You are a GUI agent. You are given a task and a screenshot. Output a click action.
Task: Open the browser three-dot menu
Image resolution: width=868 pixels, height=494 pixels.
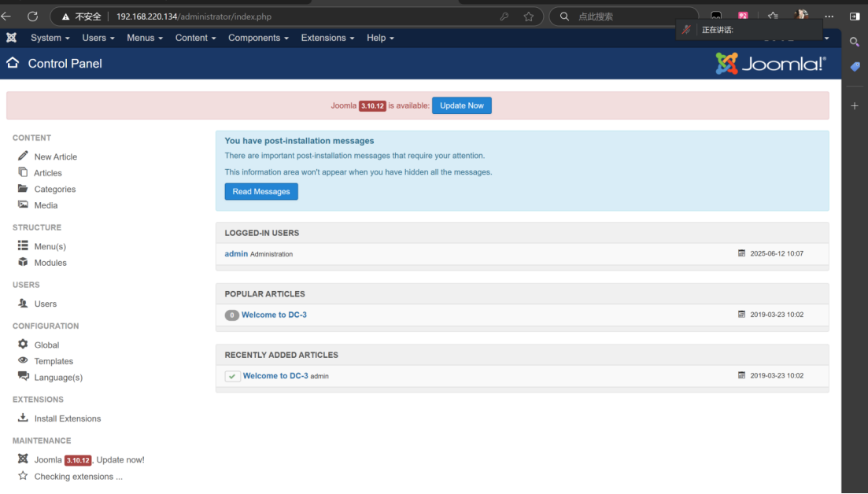pyautogui.click(x=829, y=17)
